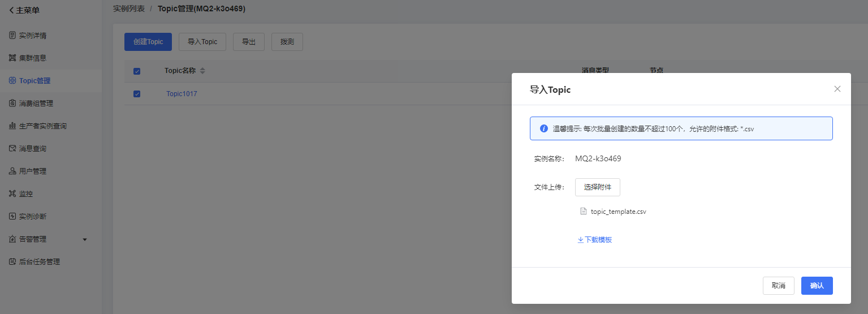
Task: Open 实例诊断 menu item
Action: 51,216
